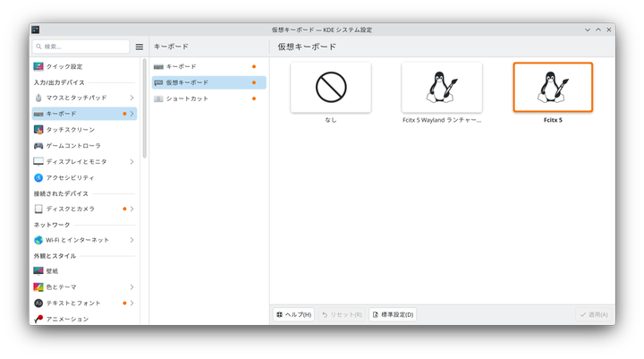Select the なし virtual keyboard option
This screenshot has height=359, width=644.
(331, 88)
